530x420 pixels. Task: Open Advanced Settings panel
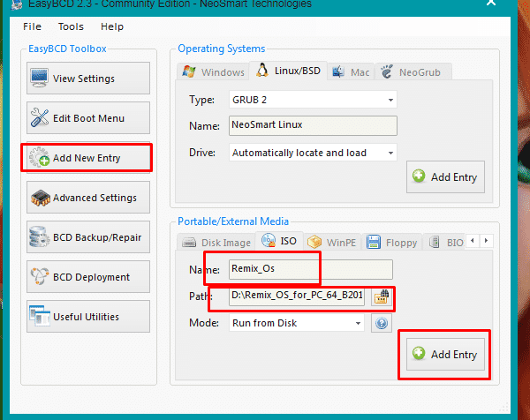[x=88, y=198]
